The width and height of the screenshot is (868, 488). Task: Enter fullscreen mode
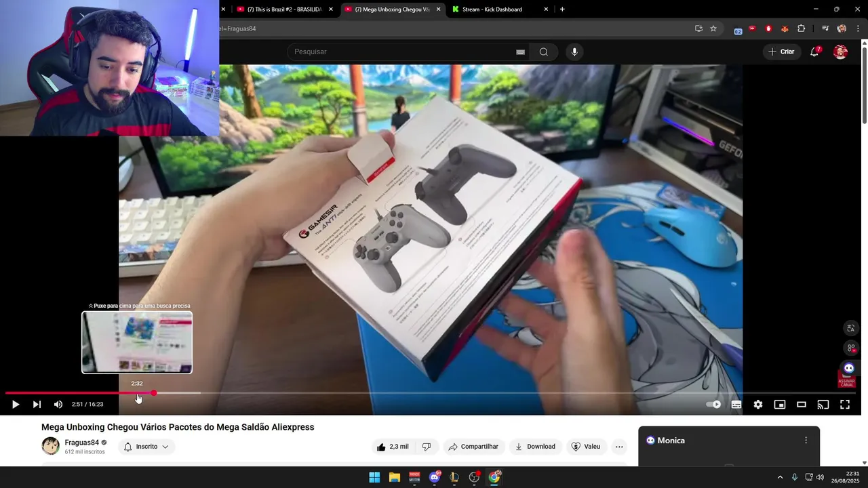845,405
